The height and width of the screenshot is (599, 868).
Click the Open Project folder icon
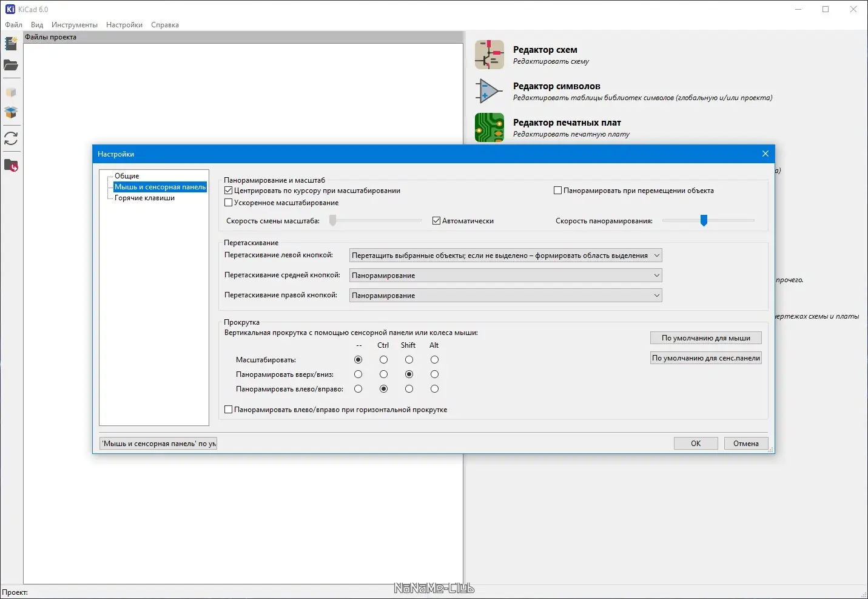(x=11, y=65)
